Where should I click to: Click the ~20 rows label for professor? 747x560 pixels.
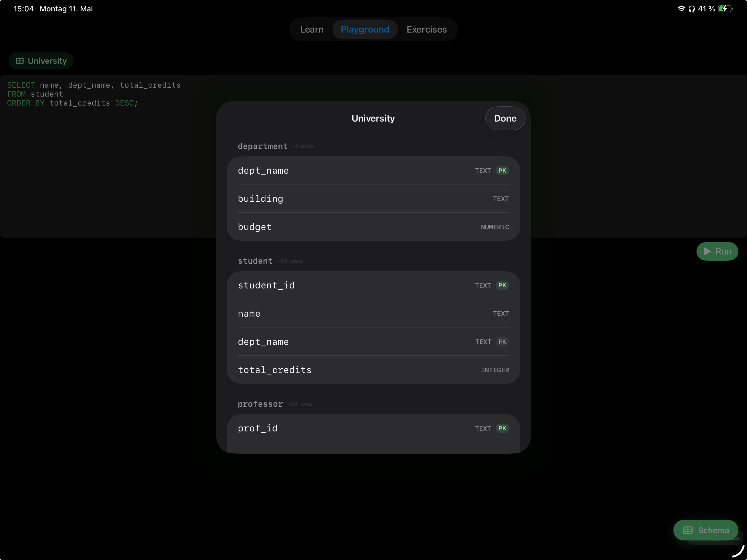(299, 404)
